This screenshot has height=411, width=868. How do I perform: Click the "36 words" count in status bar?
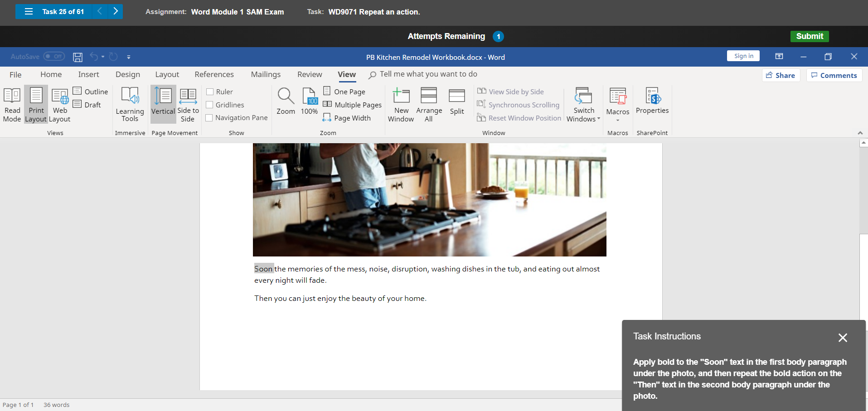click(57, 405)
